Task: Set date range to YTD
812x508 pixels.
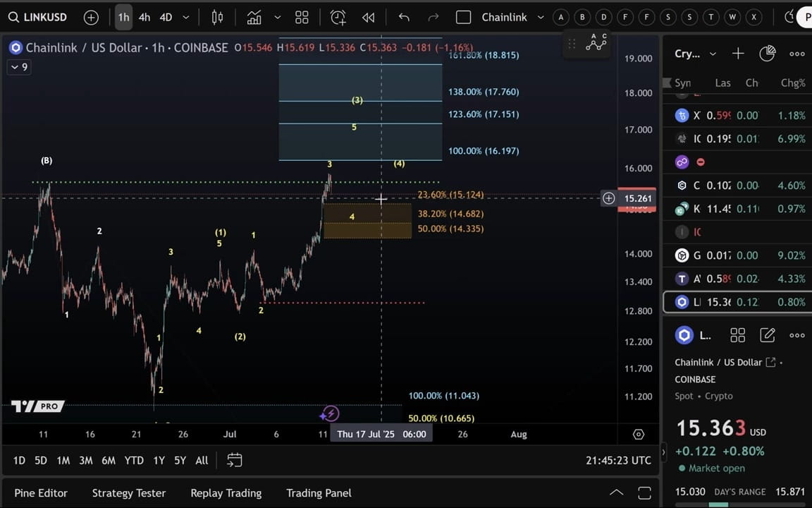Action: [x=134, y=460]
